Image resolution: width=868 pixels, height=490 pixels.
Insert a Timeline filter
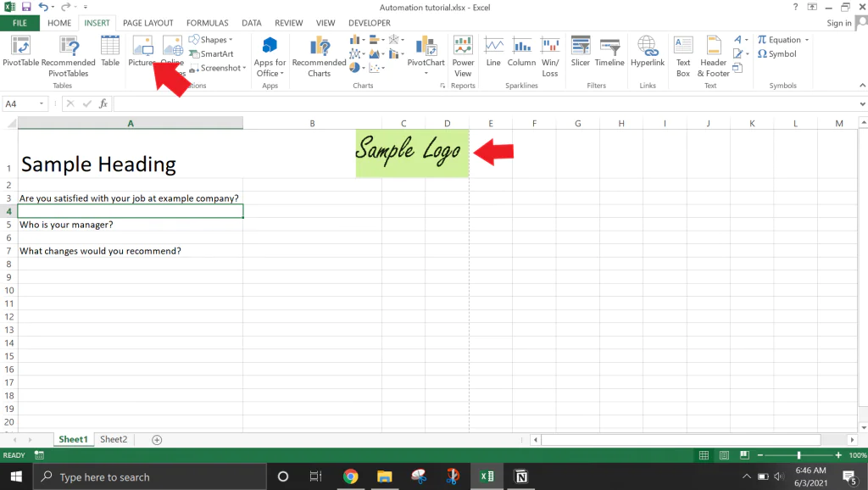(609, 51)
